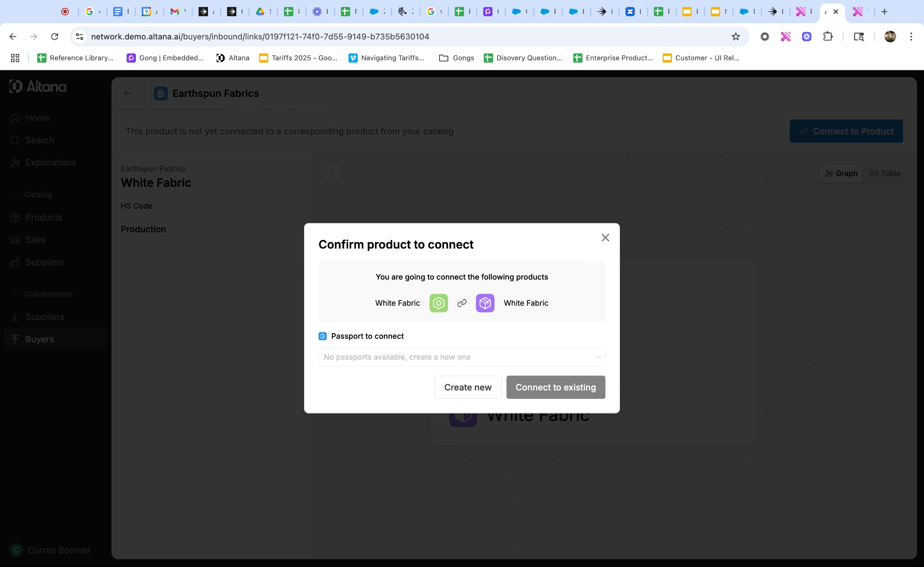Open the Gongs bookmarks folder
This screenshot has height=567, width=924.
click(456, 58)
